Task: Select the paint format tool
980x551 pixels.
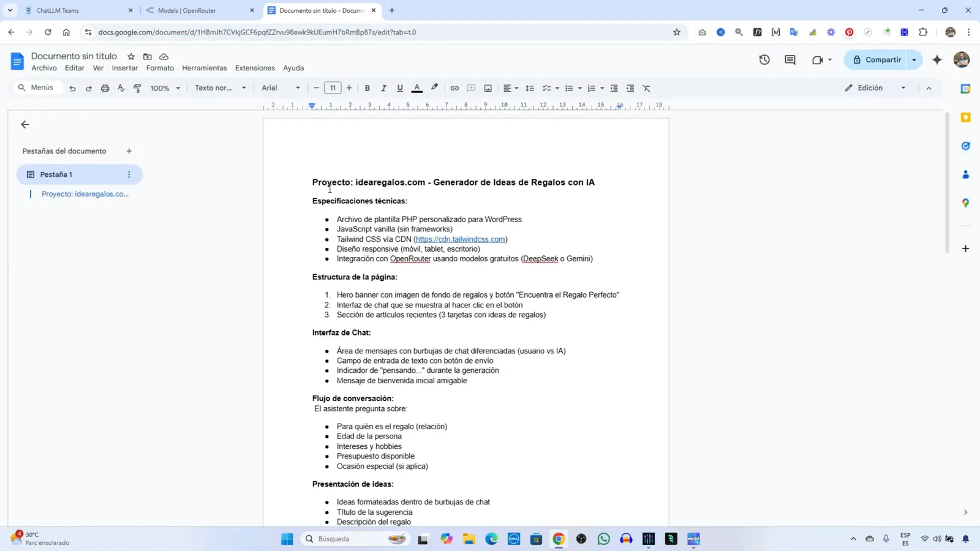Action: click(x=137, y=88)
